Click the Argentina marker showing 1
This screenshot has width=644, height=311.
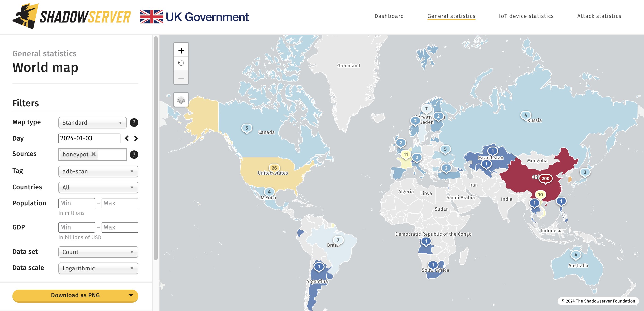319,267
